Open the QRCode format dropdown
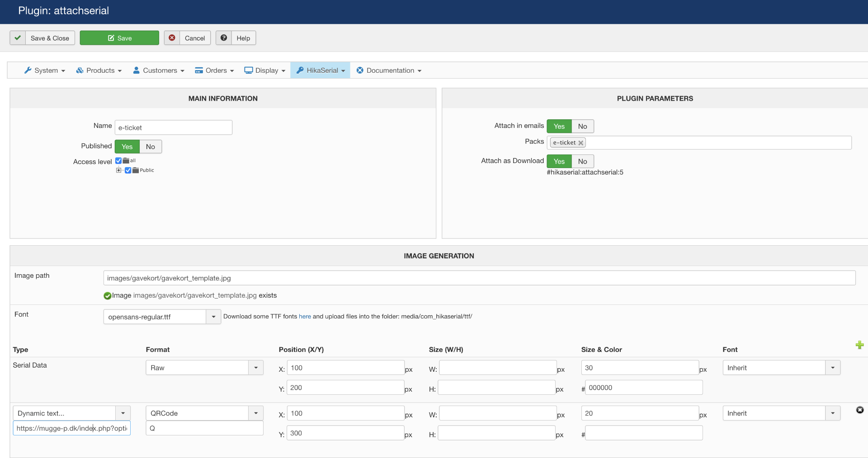The height and width of the screenshot is (458, 868). point(256,413)
